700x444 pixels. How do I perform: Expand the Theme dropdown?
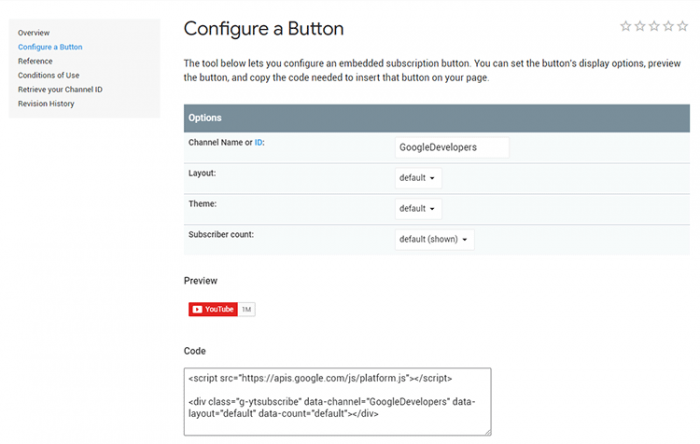[x=417, y=209]
